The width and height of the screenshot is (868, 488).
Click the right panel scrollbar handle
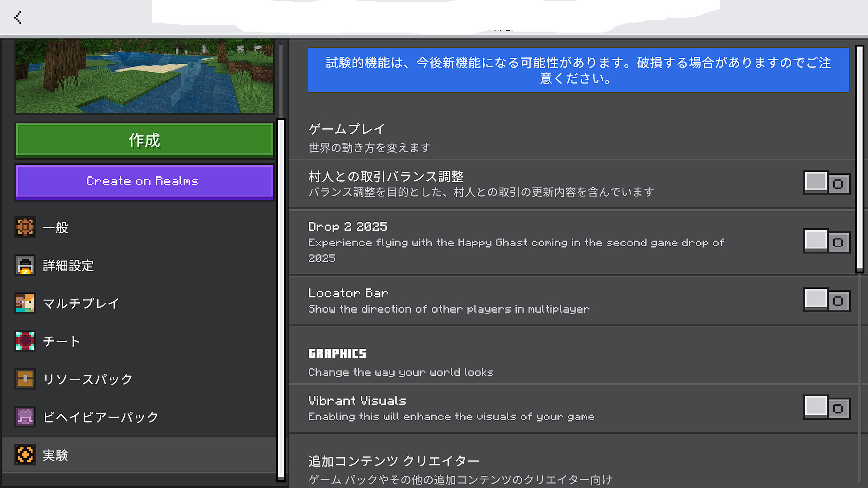pyautogui.click(x=859, y=158)
